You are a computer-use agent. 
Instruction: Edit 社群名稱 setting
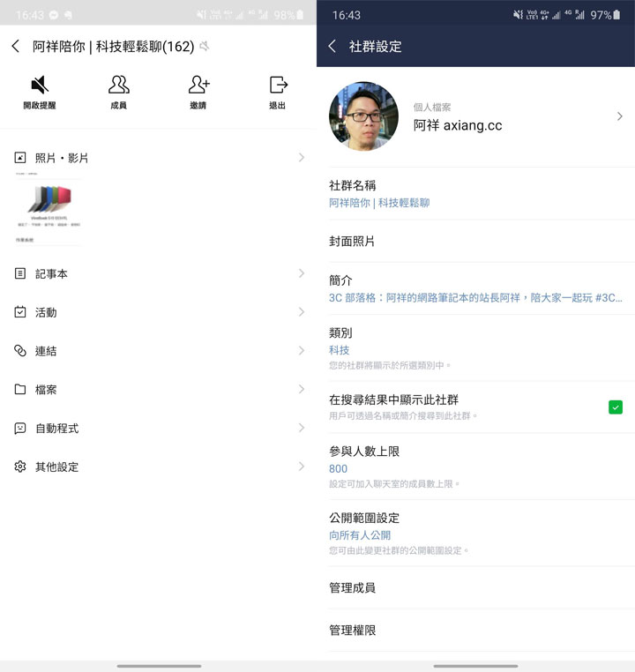[x=475, y=194]
